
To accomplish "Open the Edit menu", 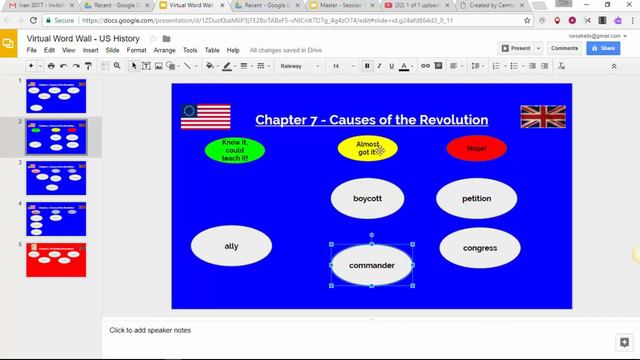I will tap(49, 50).
